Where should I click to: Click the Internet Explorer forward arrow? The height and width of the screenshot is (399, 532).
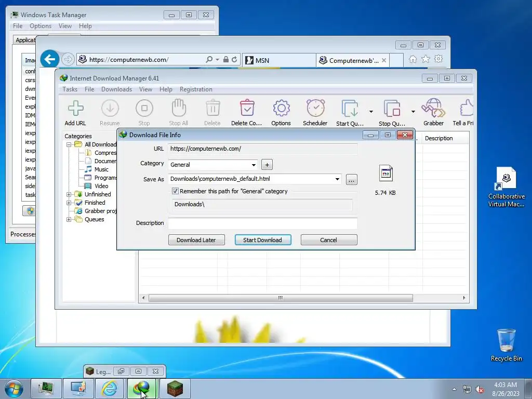pyautogui.click(x=68, y=59)
